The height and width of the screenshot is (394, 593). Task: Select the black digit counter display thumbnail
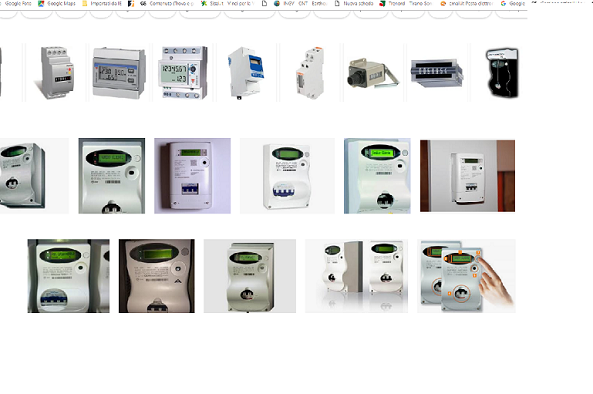tap(437, 72)
